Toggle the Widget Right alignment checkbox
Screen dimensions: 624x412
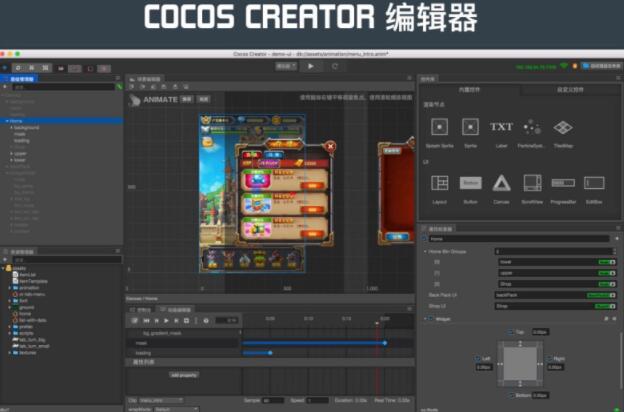click(550, 359)
